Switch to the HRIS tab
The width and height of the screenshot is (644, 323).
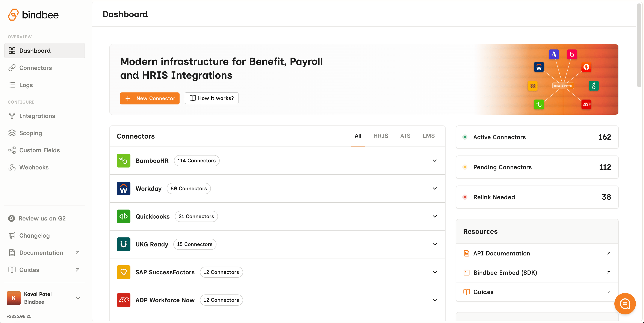pyautogui.click(x=381, y=136)
